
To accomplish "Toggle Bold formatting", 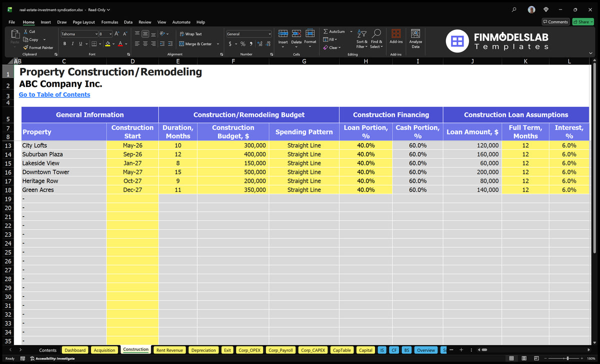I will coord(65,44).
